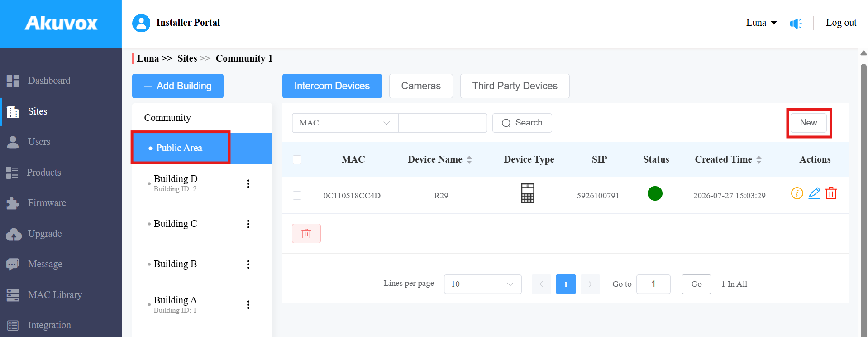Click the MAC Library server icon
868x337 pixels.
13,295
